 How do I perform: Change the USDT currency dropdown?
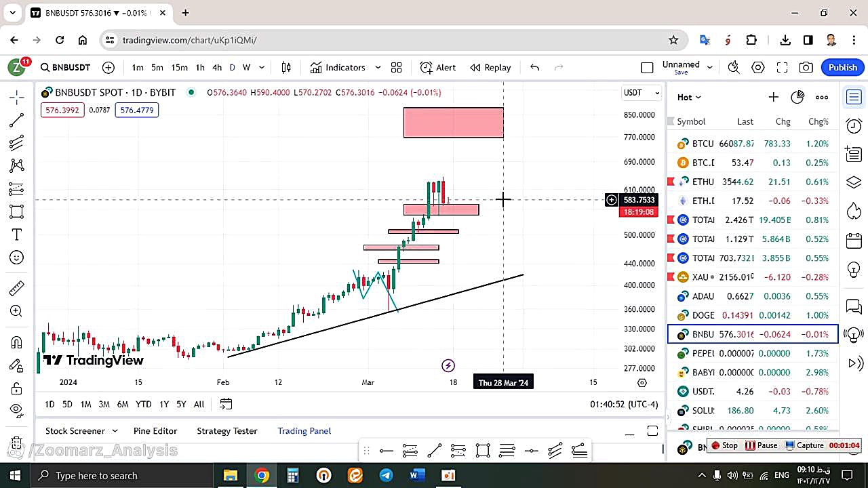[642, 92]
